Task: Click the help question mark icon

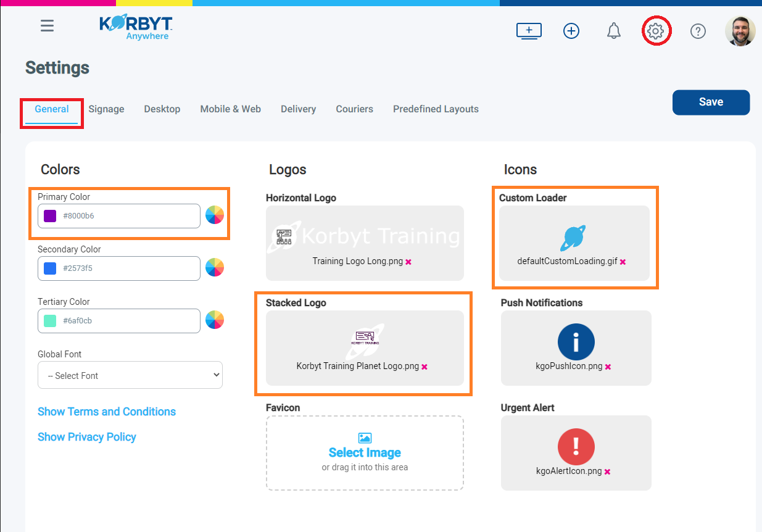Action: [x=698, y=31]
